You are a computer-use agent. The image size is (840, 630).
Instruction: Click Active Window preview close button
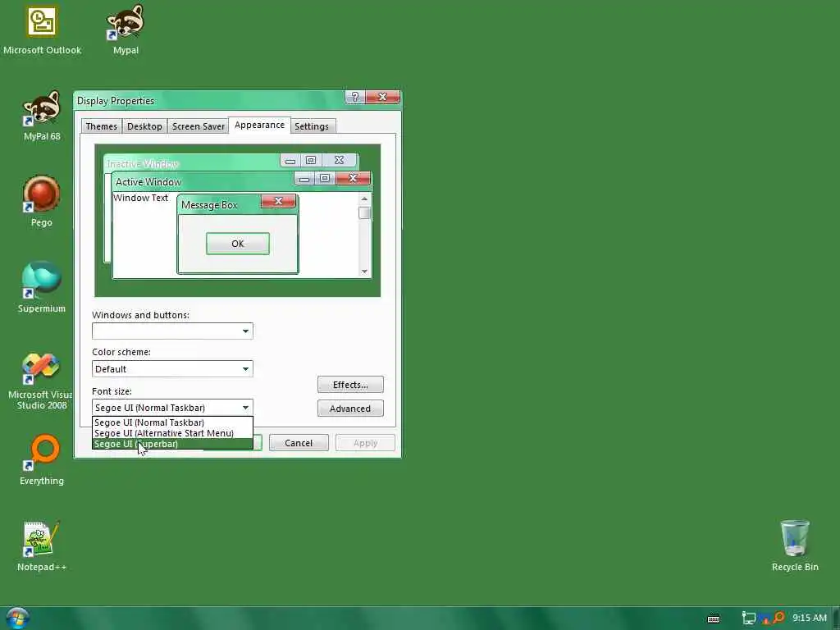click(x=353, y=178)
